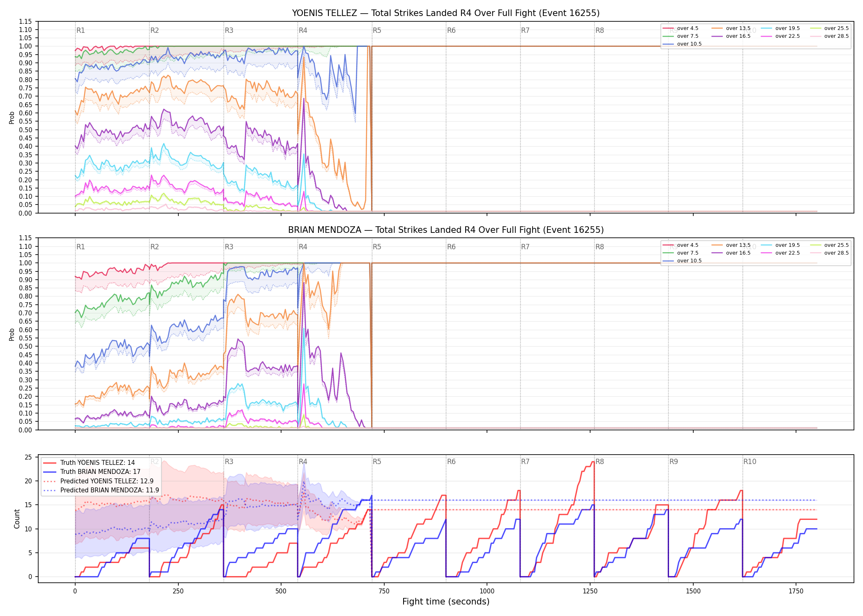This screenshot has width=863, height=616.
Task: Click the x-axis tick label 1000
Action: point(487,591)
